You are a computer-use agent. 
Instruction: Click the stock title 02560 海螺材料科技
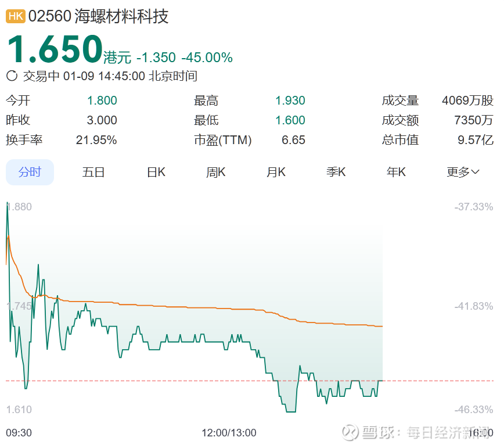(x=98, y=16)
